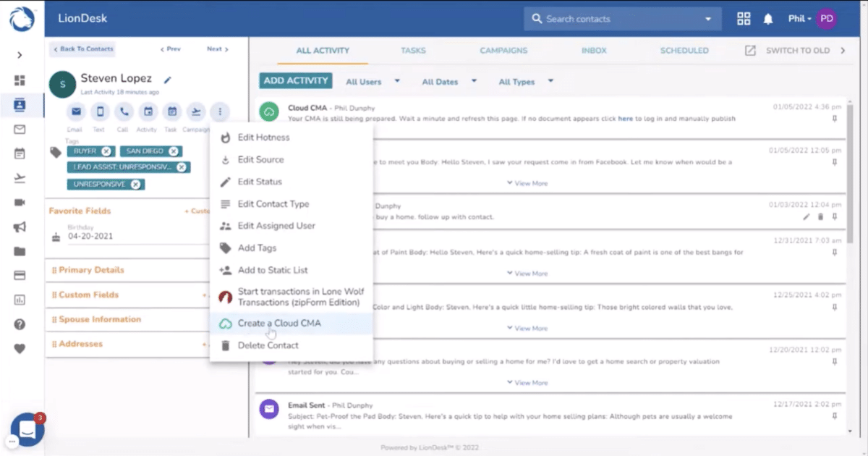This screenshot has height=456, width=868.
Task: Remove the SAN DIEGO tag
Action: pos(173,151)
